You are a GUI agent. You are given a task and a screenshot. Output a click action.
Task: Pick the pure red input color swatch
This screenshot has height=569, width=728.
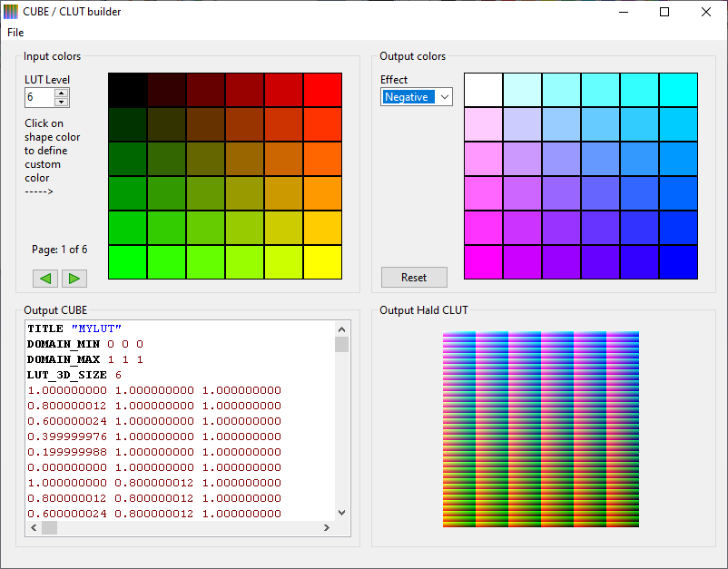[323, 90]
